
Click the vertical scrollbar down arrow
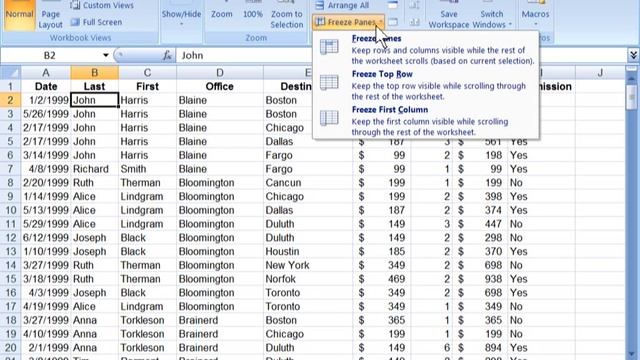(632, 354)
